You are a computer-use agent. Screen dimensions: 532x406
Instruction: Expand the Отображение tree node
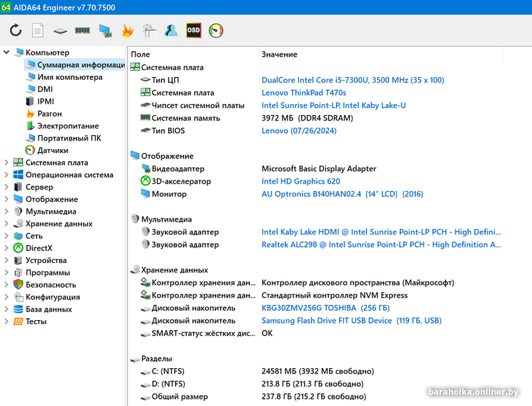coord(6,199)
